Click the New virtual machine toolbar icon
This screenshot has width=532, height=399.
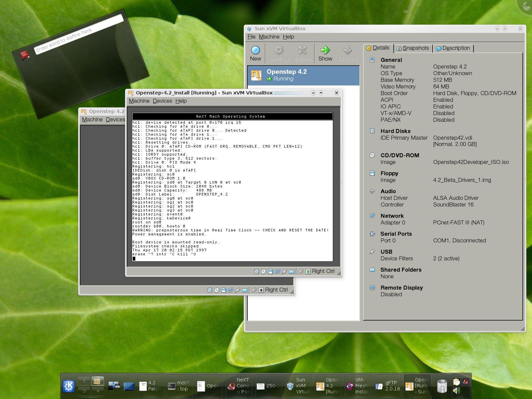pos(255,53)
